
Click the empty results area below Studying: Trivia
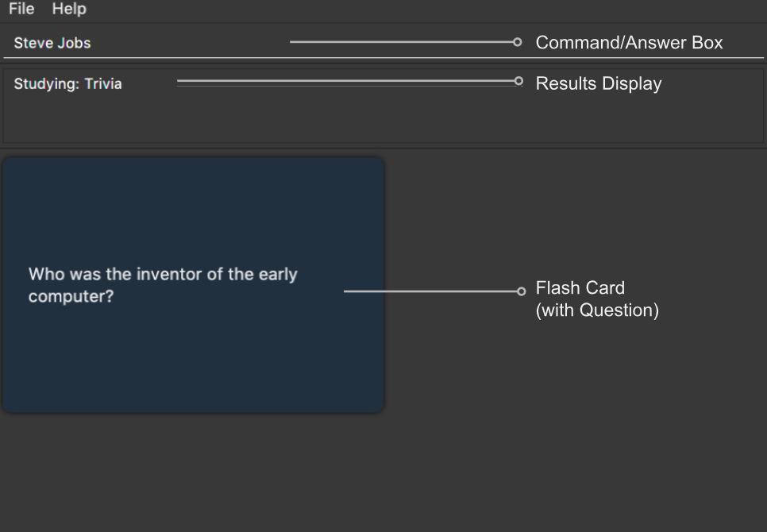click(383, 119)
